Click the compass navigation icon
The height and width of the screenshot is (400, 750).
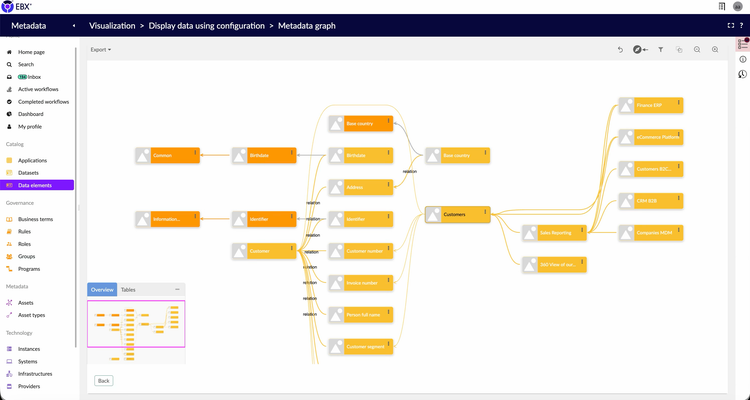point(637,50)
